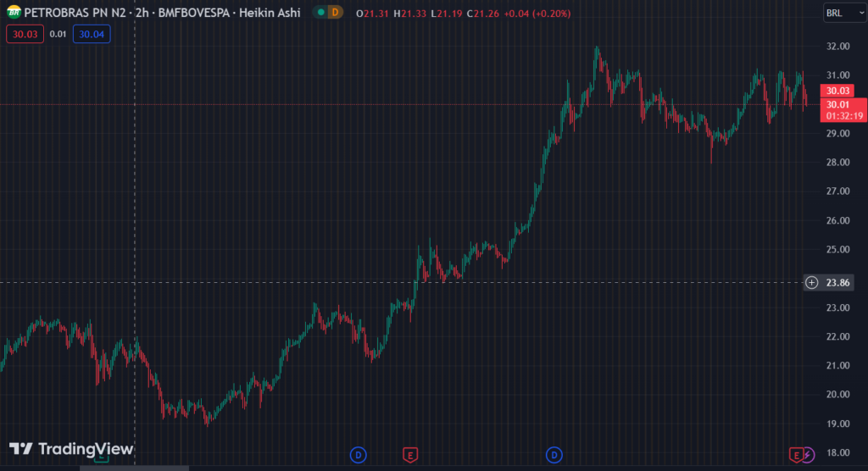The height and width of the screenshot is (471, 868).
Task: Click the 23.86 crosshair price label
Action: (x=837, y=283)
